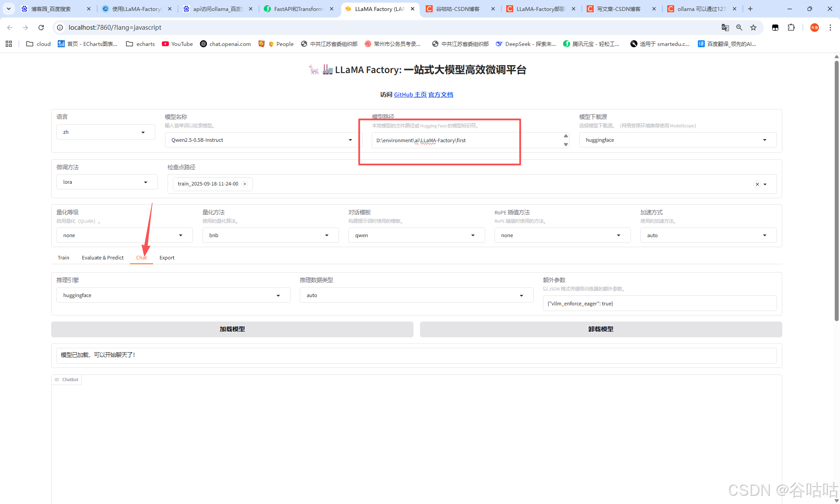Click the browser forward arrow
This screenshot has width=840, height=504.
click(25, 28)
